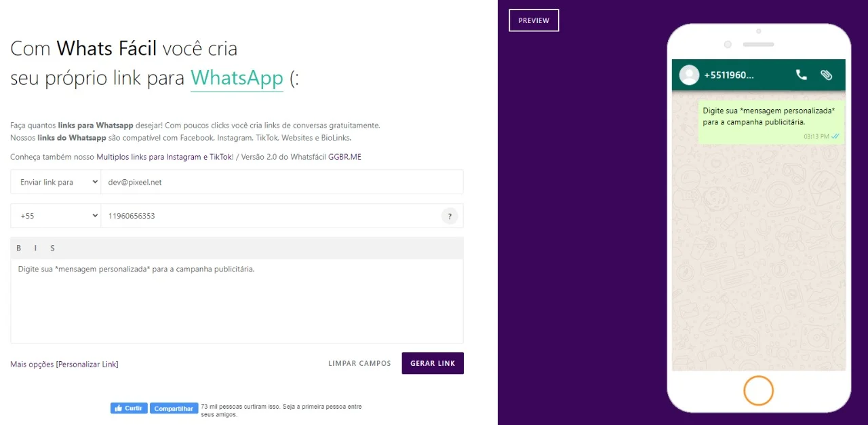Click the paperclip attachment icon in preview
Viewport: 868px width, 425px height.
[x=826, y=75]
